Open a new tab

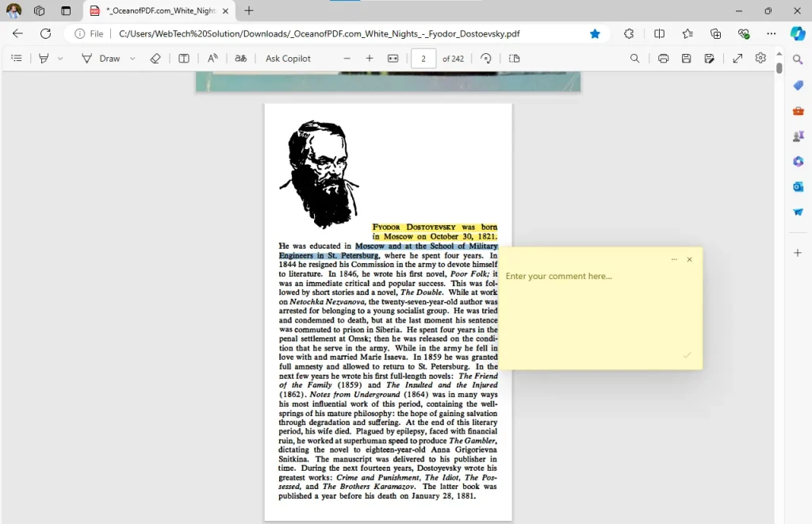pyautogui.click(x=249, y=11)
